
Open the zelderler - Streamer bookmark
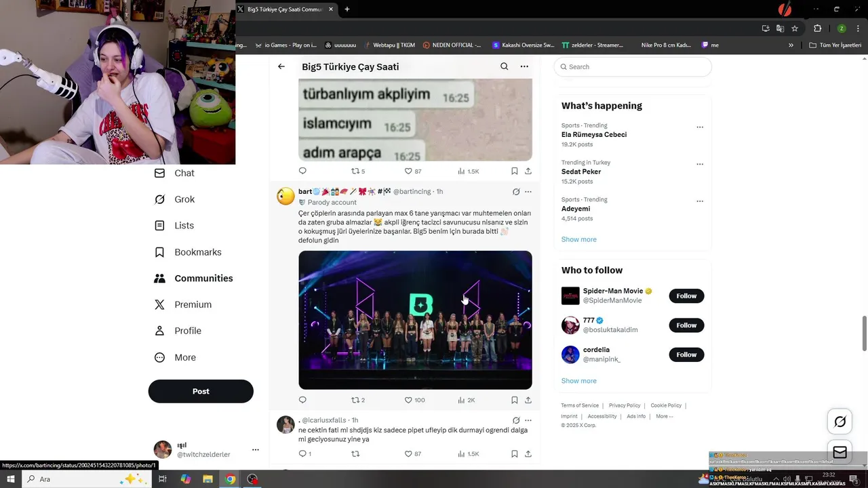[593, 45]
